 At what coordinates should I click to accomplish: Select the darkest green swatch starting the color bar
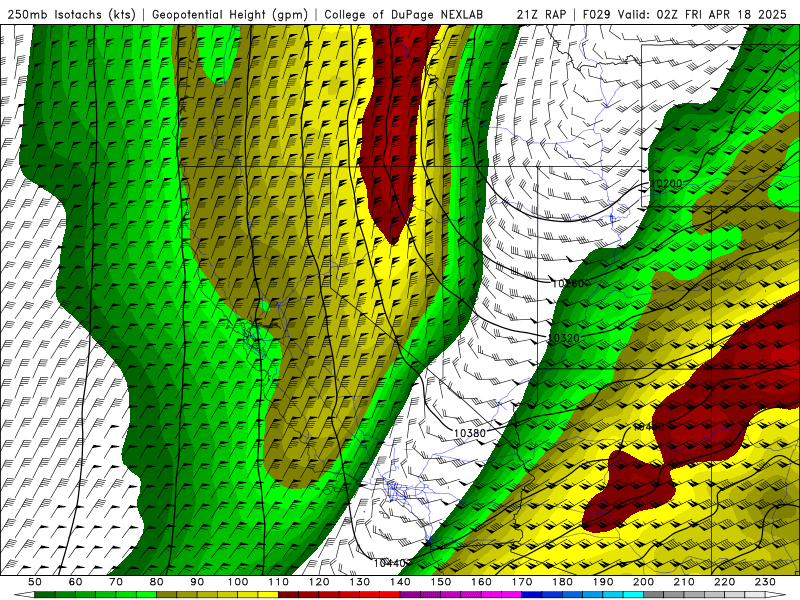pyautogui.click(x=45, y=595)
